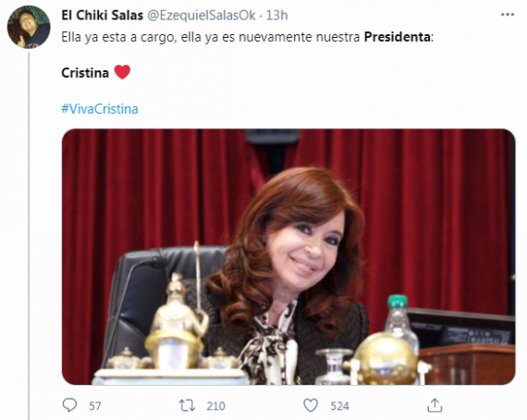Open the three-dot more options menu
The image size is (527, 420).
point(508,15)
